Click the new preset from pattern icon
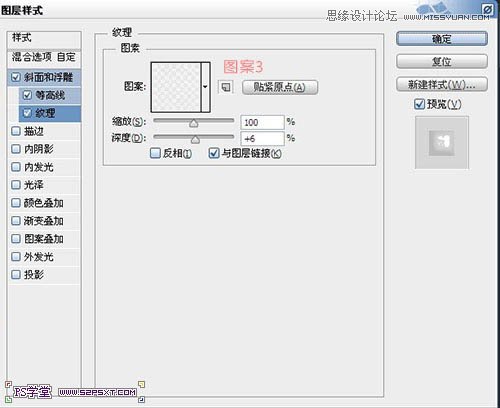Image resolution: width=500 pixels, height=408 pixels. (x=226, y=87)
